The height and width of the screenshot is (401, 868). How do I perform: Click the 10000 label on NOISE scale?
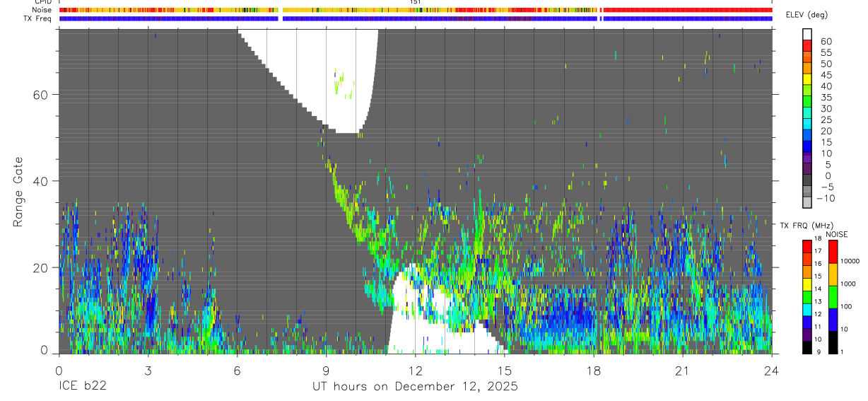click(850, 261)
